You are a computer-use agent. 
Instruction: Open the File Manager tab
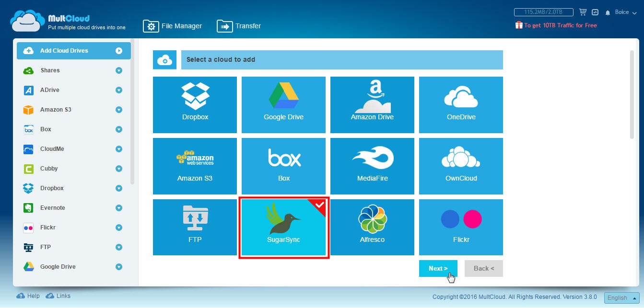173,26
